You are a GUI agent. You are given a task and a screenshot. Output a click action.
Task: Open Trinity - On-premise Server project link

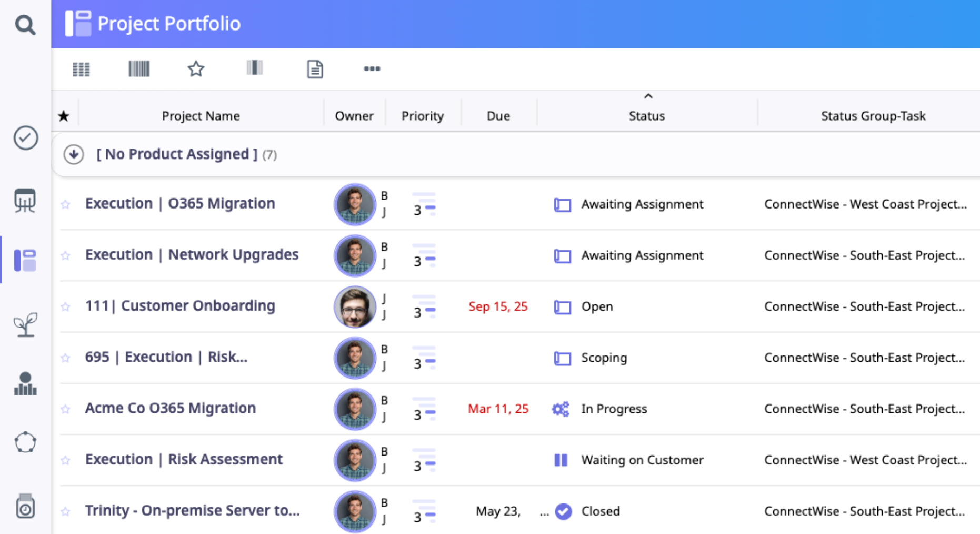[192, 510]
